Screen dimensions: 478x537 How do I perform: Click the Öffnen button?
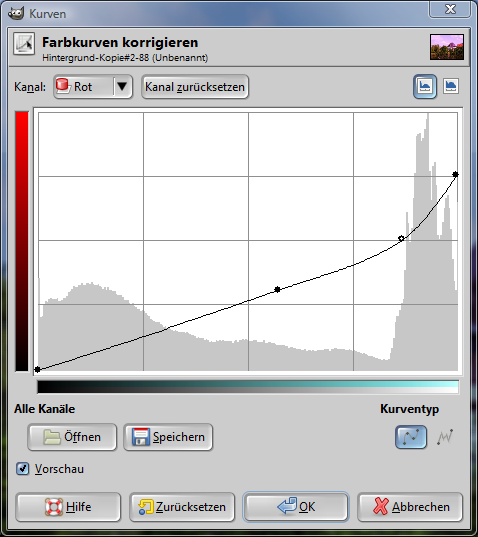[72, 437]
